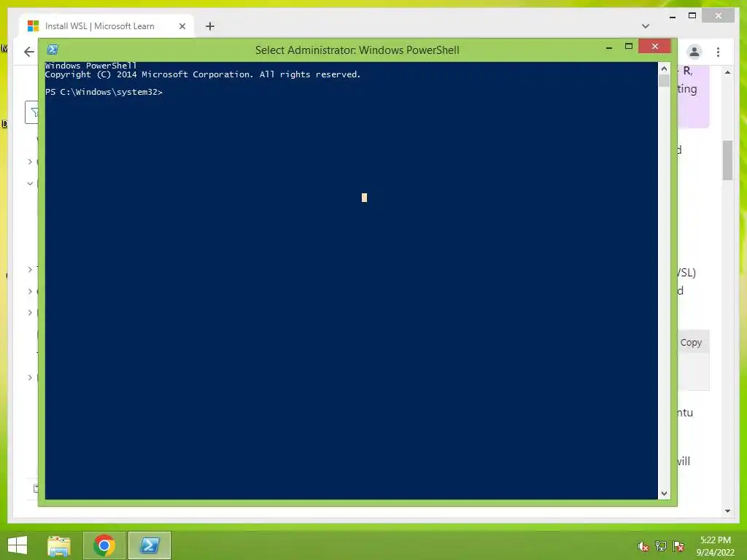Close the Administrator PowerShell window
The image size is (747, 560).
654,46
